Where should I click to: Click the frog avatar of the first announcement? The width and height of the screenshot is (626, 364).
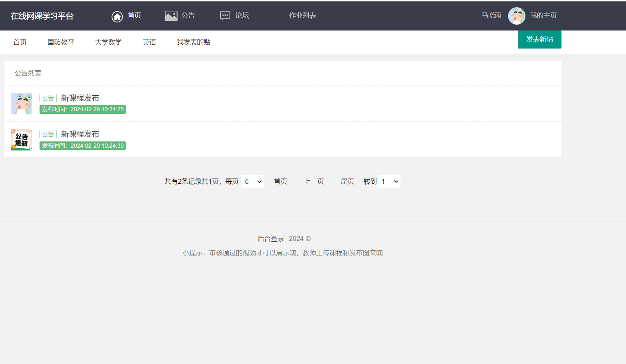tap(21, 103)
